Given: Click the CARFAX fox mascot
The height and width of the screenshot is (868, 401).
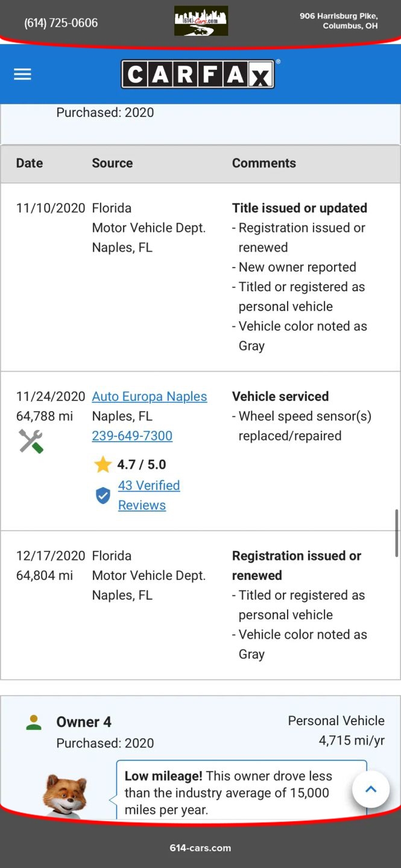Looking at the screenshot, I should [x=65, y=794].
